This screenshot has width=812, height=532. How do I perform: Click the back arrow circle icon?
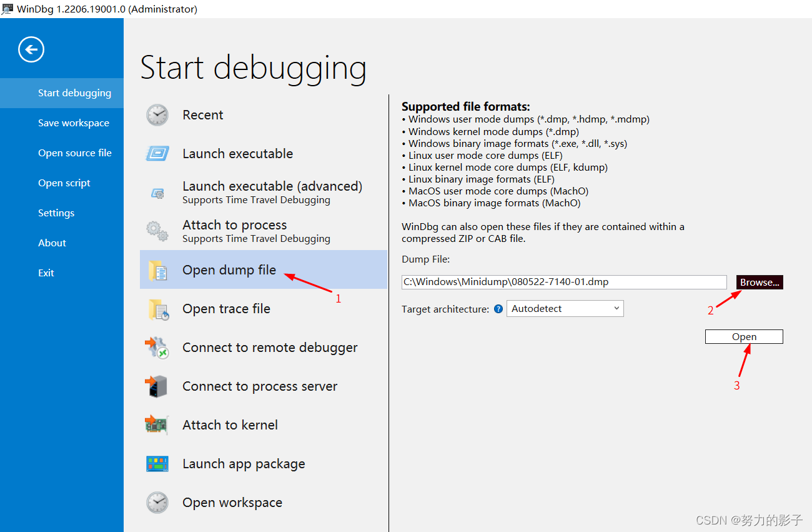pyautogui.click(x=31, y=49)
